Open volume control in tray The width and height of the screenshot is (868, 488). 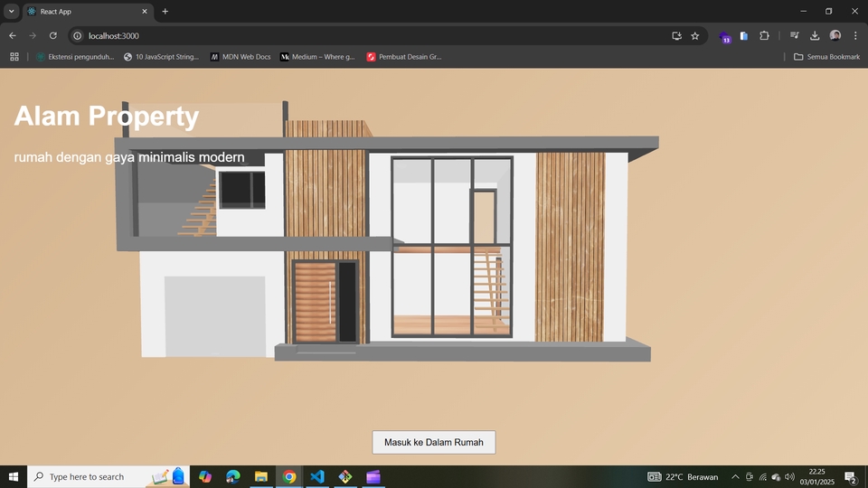tap(789, 476)
